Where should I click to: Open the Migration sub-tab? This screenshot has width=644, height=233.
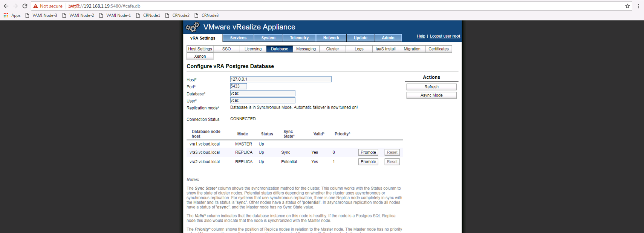412,49
